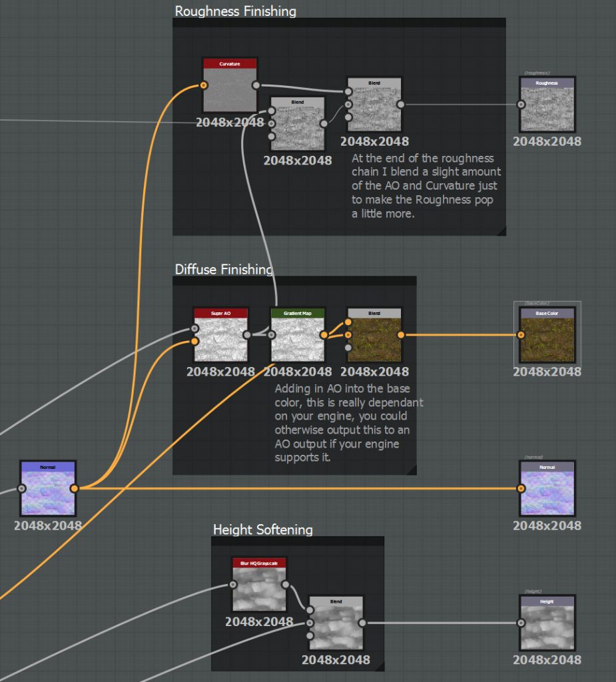This screenshot has height=682, width=616.
Task: Select the Roughness output node
Action: click(546, 105)
